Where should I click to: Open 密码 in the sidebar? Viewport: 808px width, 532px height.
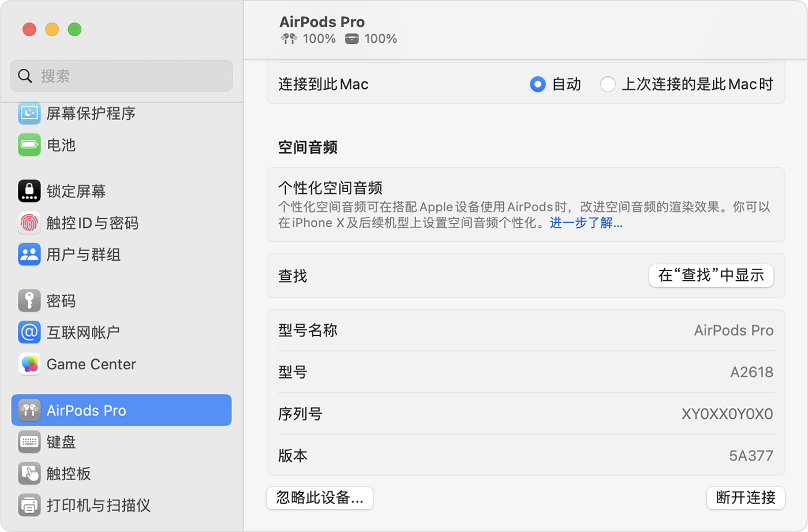[121, 301]
